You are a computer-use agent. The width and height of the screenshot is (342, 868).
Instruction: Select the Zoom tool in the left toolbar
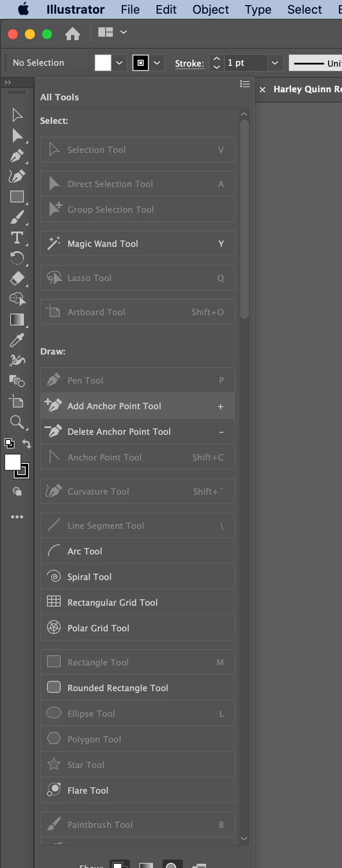pos(17,422)
